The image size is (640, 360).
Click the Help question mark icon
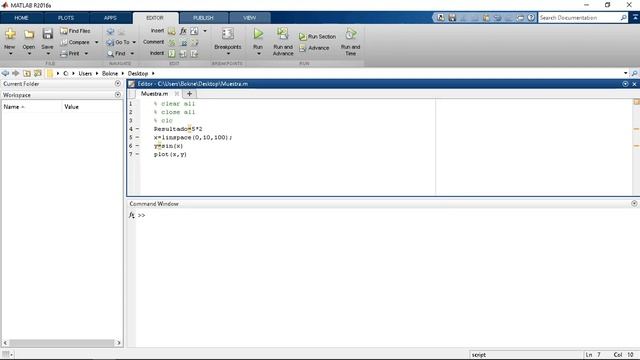pos(531,18)
